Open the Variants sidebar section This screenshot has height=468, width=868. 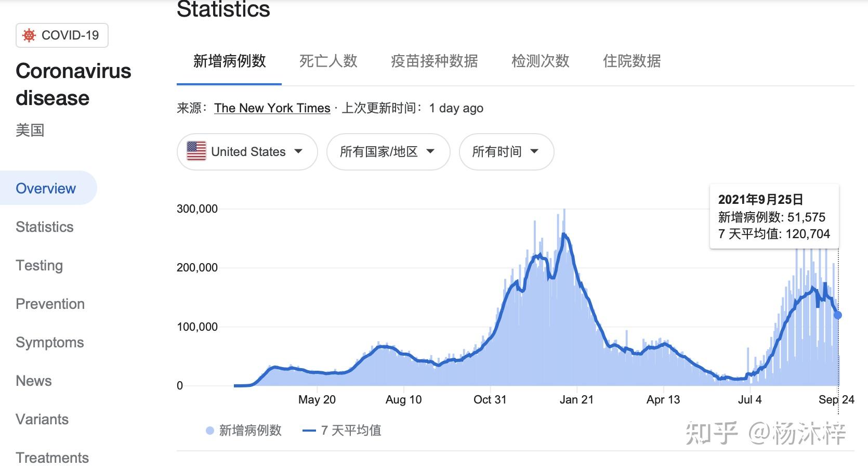click(42, 419)
